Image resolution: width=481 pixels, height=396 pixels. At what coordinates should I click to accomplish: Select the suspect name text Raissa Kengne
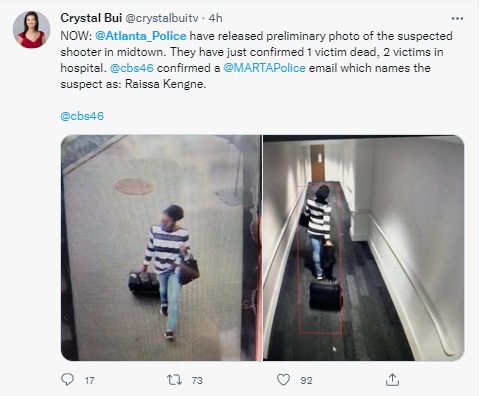coord(165,84)
